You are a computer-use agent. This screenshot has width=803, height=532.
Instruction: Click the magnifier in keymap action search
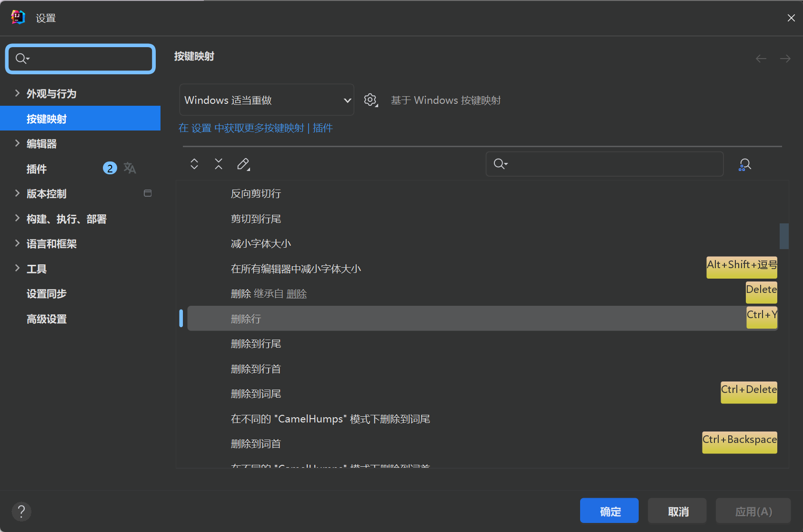click(x=500, y=164)
